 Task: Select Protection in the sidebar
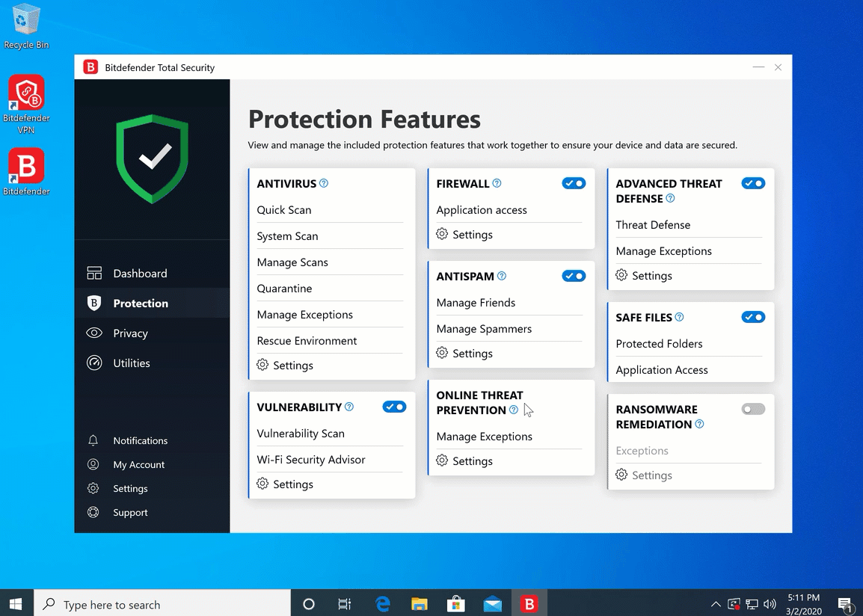click(x=152, y=303)
